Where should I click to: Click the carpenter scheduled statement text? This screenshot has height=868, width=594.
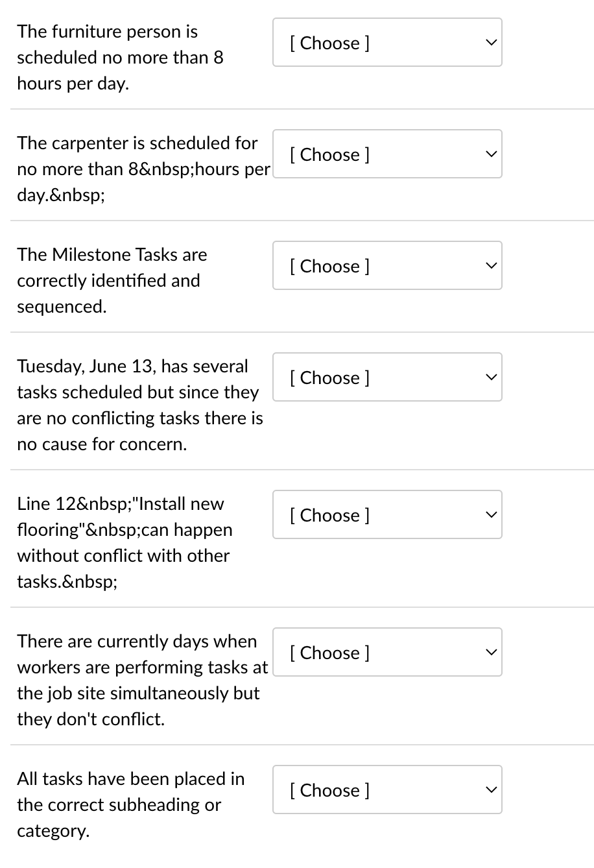tap(143, 169)
